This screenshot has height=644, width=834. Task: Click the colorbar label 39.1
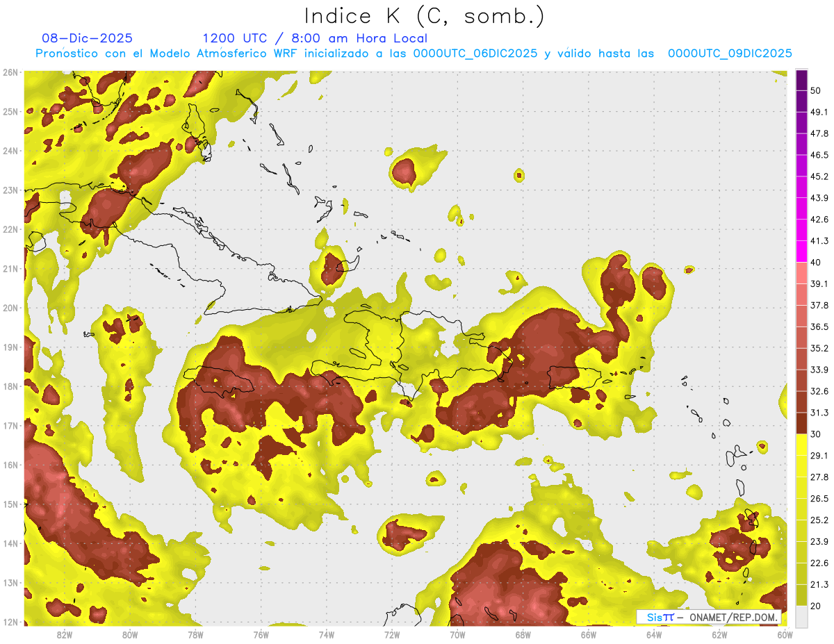click(x=819, y=284)
